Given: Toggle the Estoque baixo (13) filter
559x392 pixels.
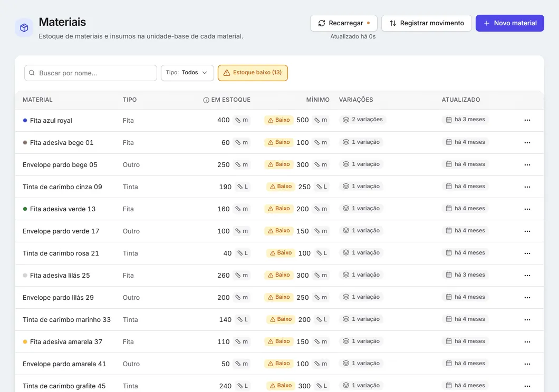Looking at the screenshot, I should click(253, 73).
